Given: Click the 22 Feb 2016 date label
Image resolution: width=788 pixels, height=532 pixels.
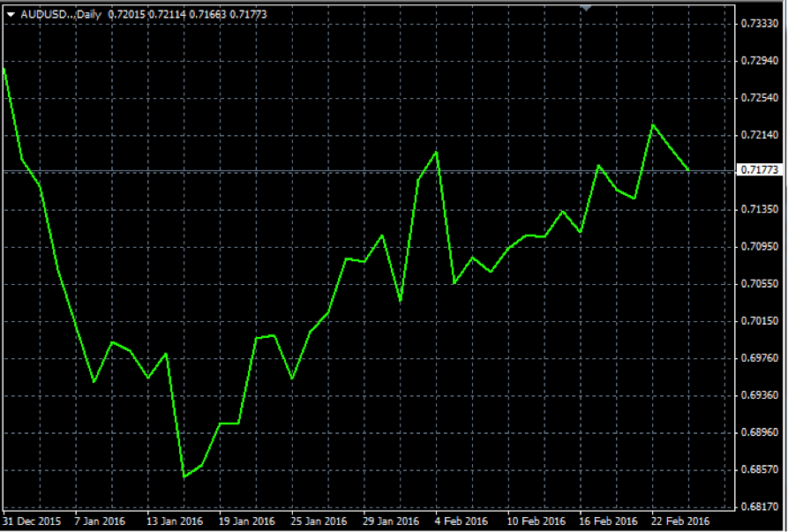Looking at the screenshot, I should click(x=679, y=521).
